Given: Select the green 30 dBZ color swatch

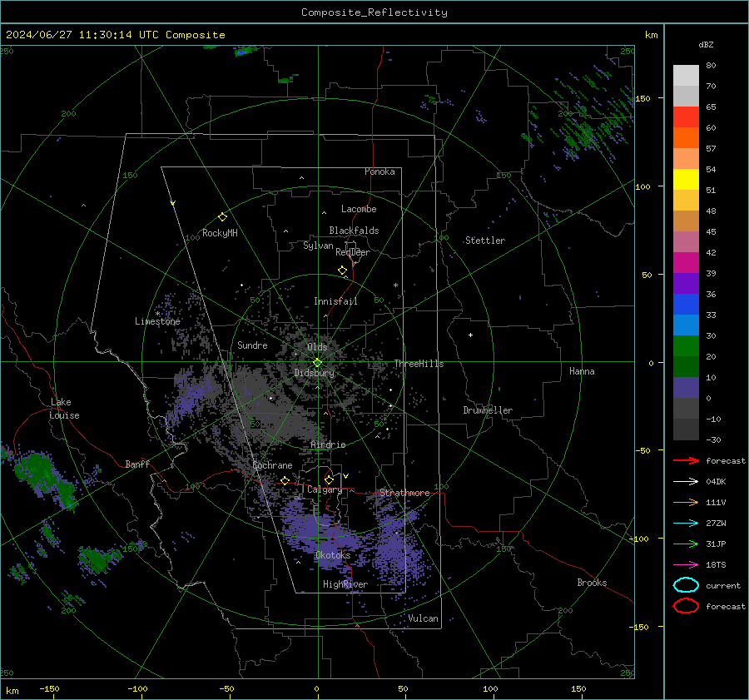Looking at the screenshot, I should (686, 345).
